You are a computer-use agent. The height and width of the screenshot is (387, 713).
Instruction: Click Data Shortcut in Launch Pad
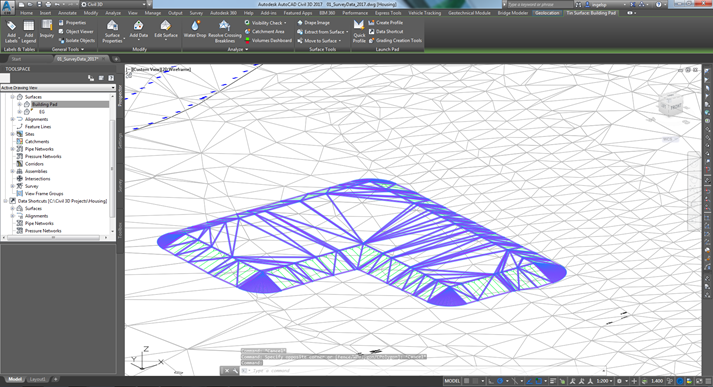(386, 31)
